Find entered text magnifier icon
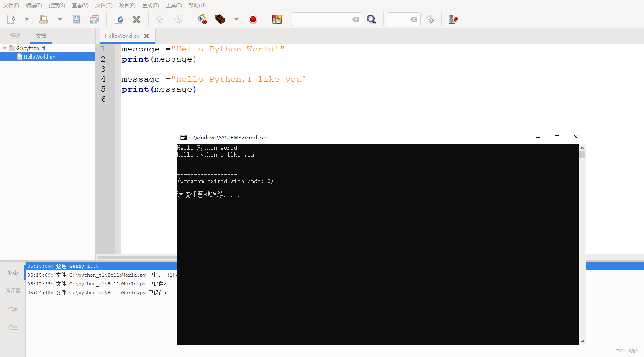 point(372,19)
